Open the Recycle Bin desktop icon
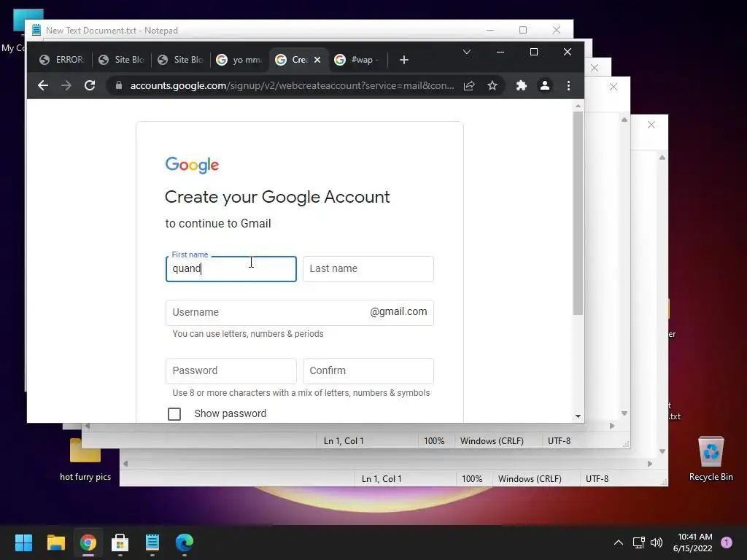This screenshot has height=560, width=747. click(711, 459)
